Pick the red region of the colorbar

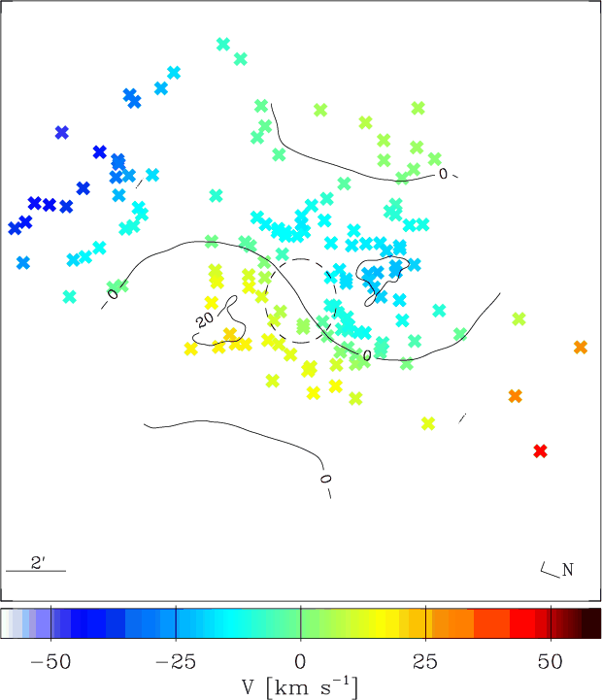click(519, 623)
